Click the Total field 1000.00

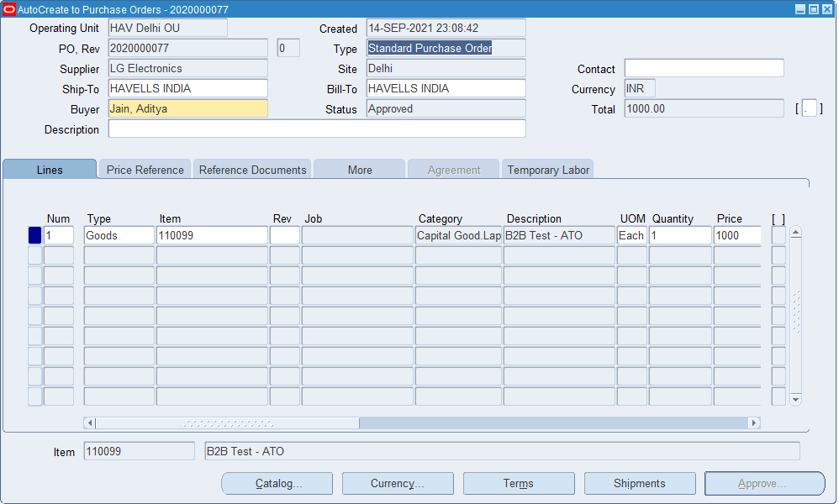click(704, 108)
